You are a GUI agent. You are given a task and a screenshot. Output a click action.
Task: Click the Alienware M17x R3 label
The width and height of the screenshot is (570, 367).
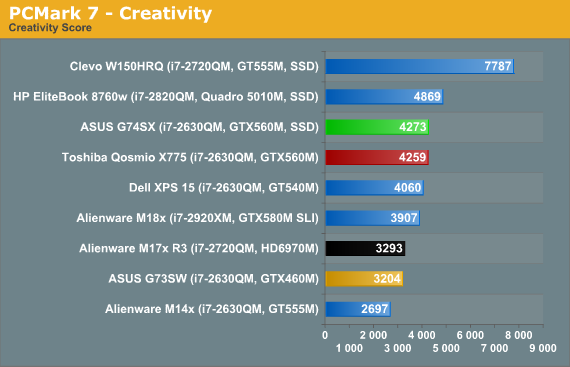point(199,249)
